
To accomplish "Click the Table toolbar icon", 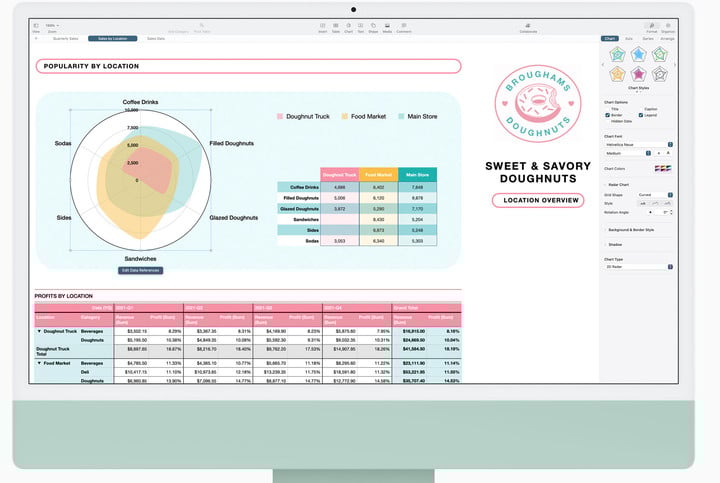I will click(x=335, y=26).
